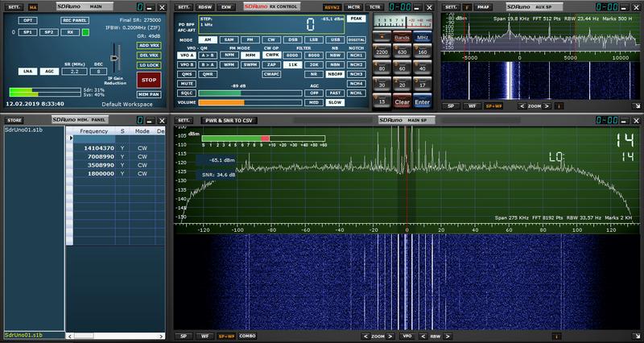
Task: Click the keypad Enter button
Action: [x=422, y=101]
